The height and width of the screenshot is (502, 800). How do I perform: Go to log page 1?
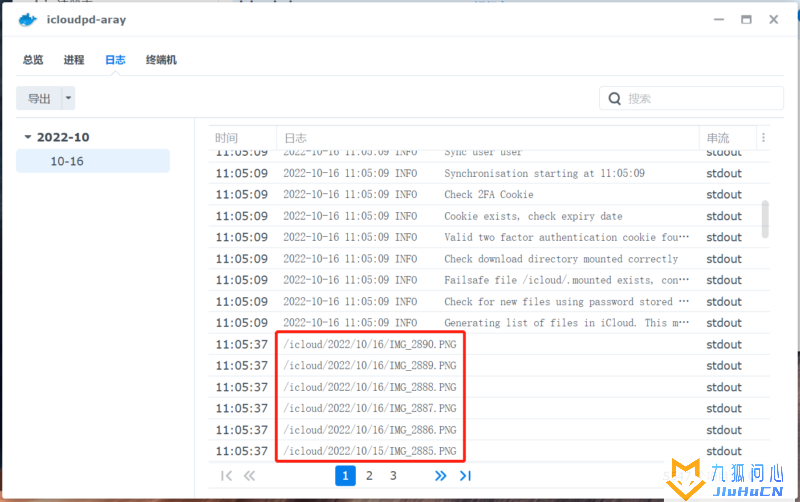[x=345, y=476]
